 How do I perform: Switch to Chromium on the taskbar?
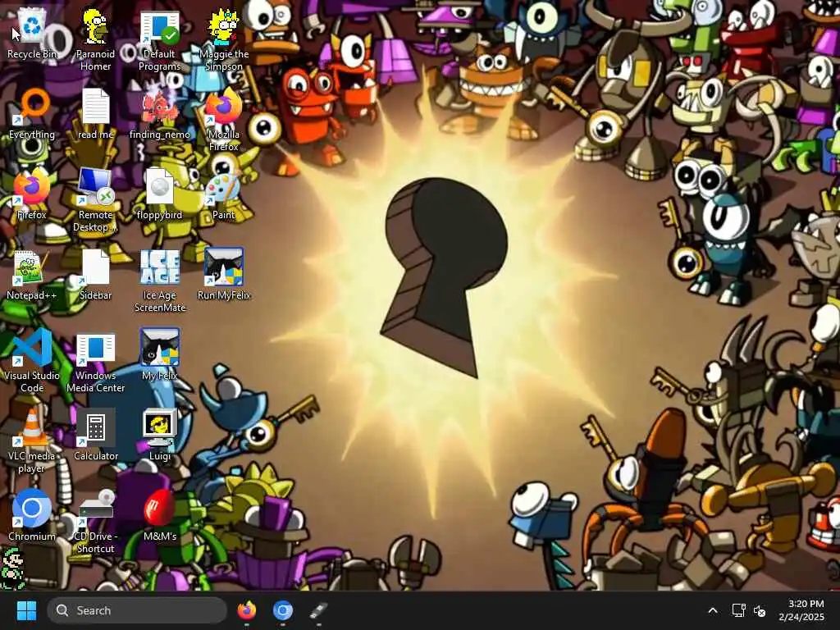click(282, 610)
